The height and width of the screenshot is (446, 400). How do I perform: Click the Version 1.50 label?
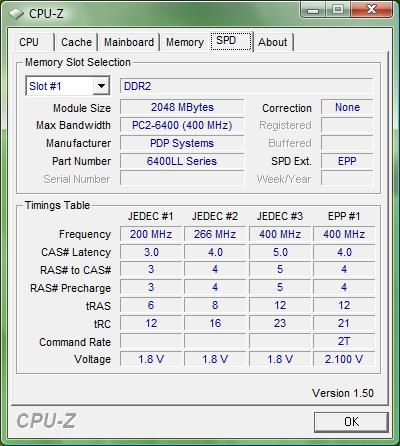343,393
